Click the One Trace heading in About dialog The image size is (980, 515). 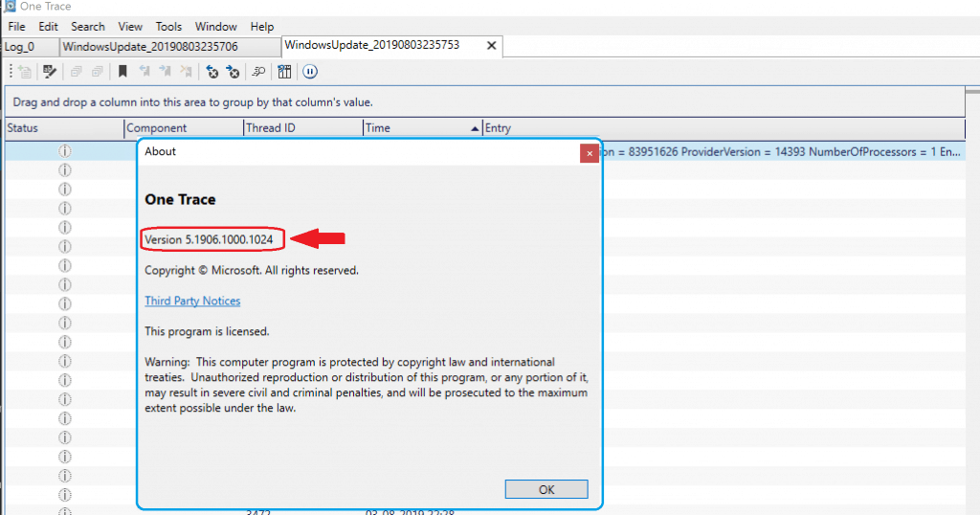180,199
